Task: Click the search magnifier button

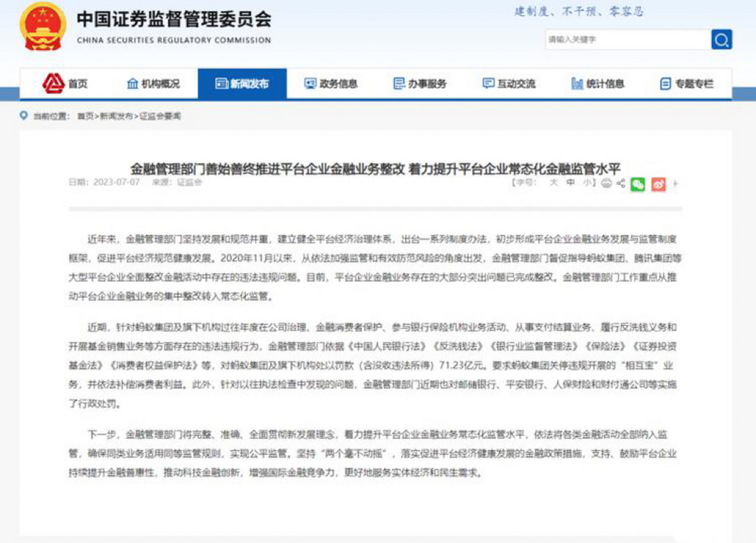Action: [x=721, y=39]
